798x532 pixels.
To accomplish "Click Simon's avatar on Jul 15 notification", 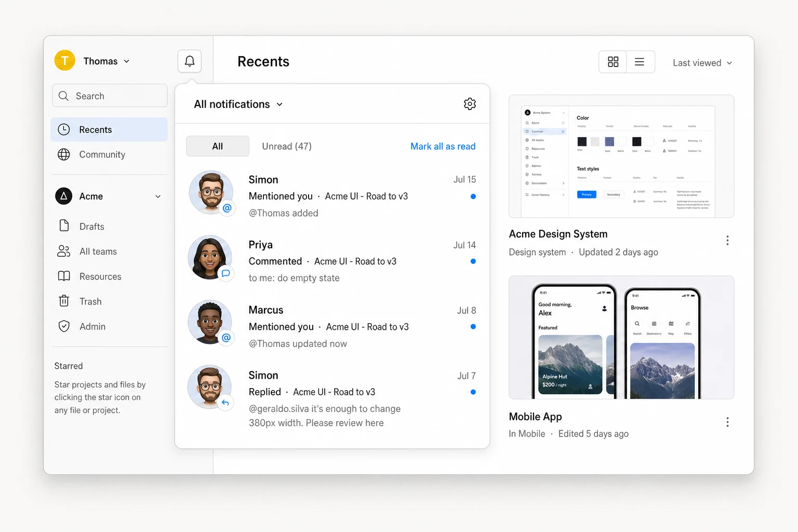I will [210, 192].
